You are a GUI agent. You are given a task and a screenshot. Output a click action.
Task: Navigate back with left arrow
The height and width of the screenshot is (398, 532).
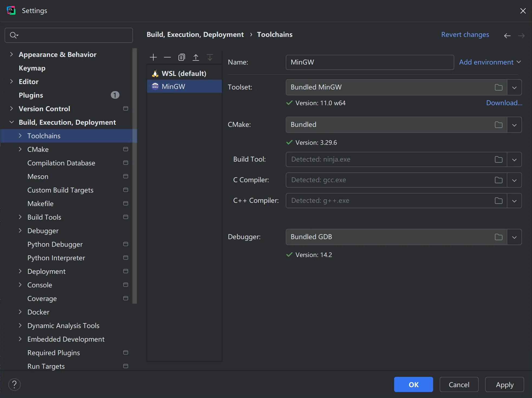507,36
